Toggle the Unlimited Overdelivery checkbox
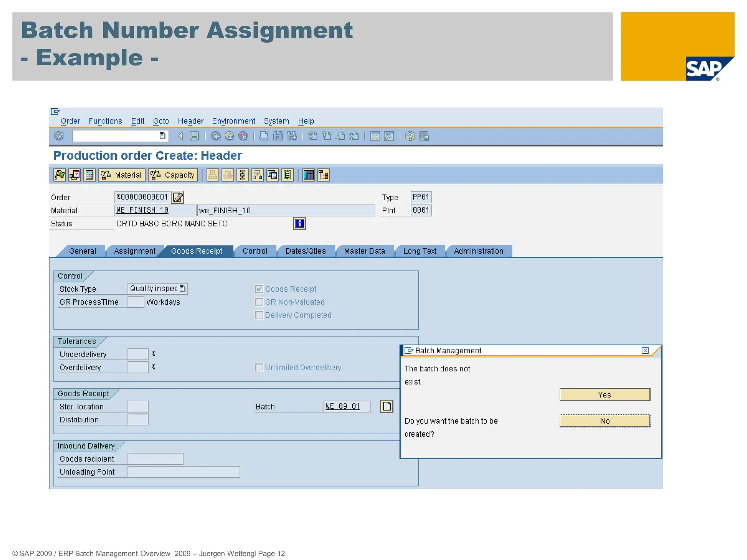The image size is (747, 560). click(x=259, y=367)
